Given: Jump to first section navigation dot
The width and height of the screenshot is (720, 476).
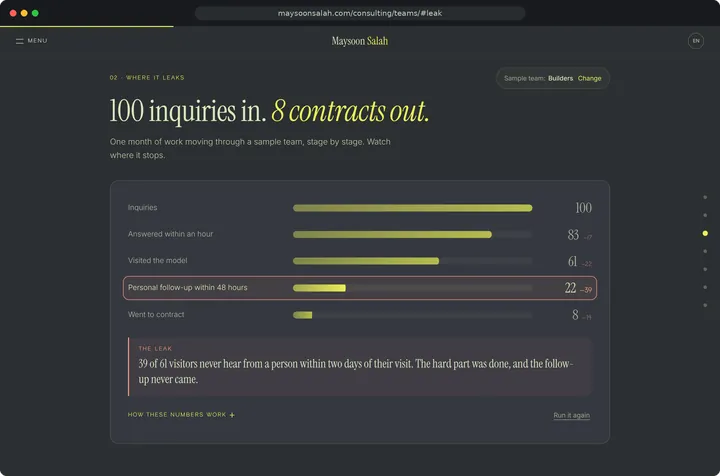Looking at the screenshot, I should (705, 197).
